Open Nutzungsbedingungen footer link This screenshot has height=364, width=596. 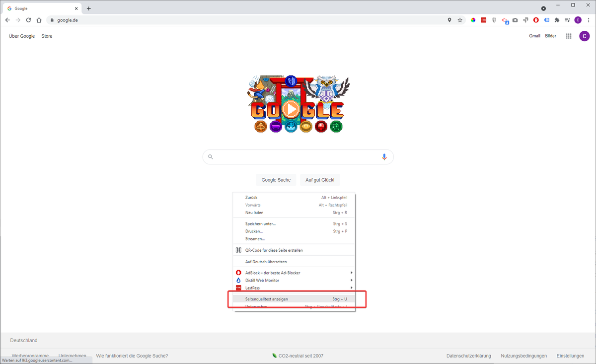click(524, 356)
